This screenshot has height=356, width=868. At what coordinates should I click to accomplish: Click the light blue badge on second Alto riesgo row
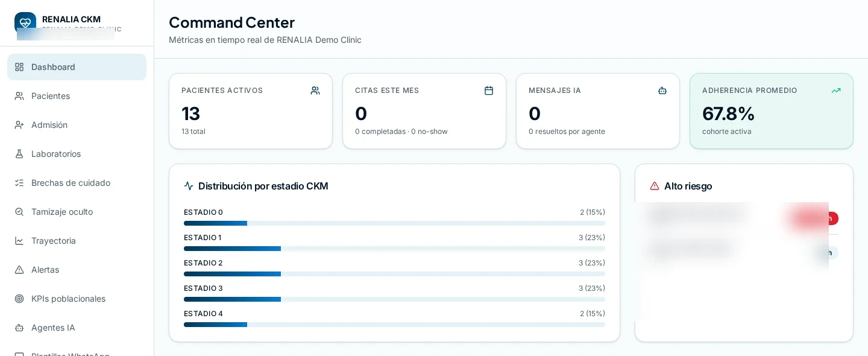(x=826, y=253)
